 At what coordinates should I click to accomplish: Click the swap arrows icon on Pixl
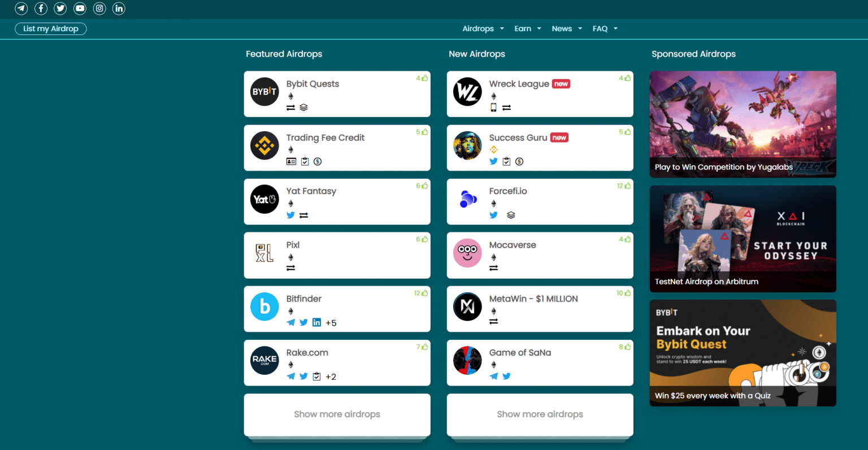[290, 269]
